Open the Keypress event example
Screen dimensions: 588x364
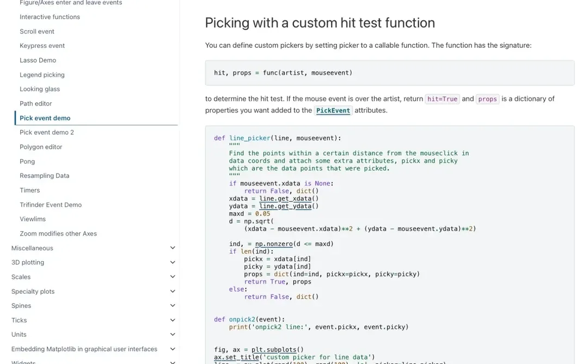(x=42, y=46)
